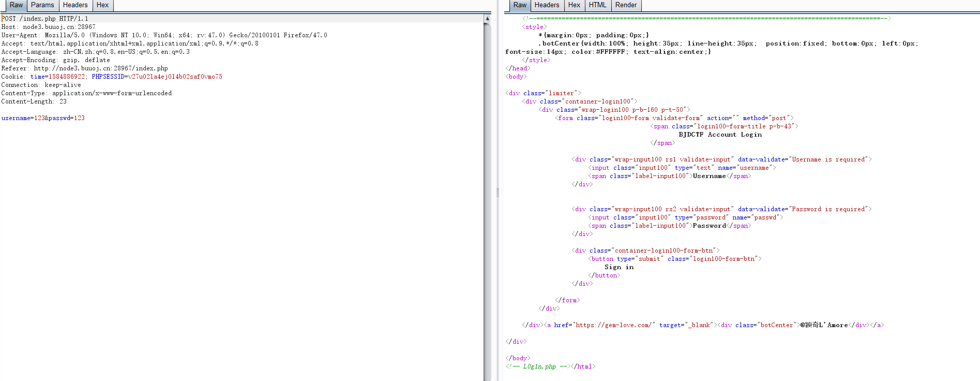980x381 pixels.
Task: Open the response Headers tab
Action: click(547, 5)
